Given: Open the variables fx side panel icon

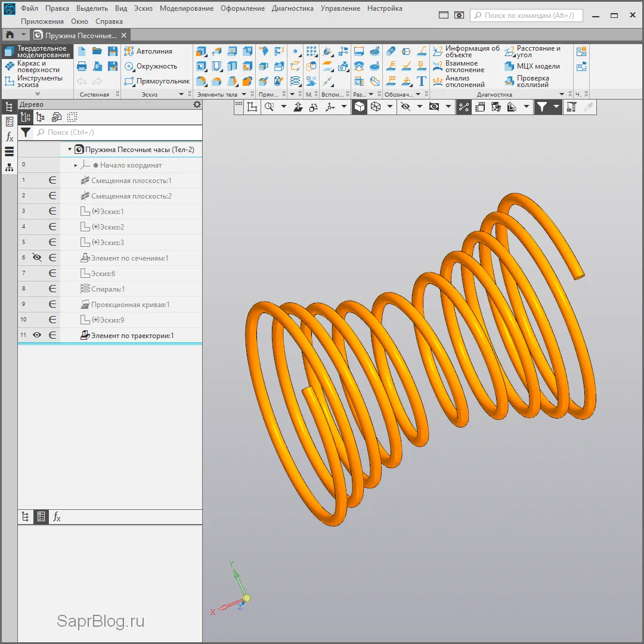Looking at the screenshot, I should click(x=10, y=137).
